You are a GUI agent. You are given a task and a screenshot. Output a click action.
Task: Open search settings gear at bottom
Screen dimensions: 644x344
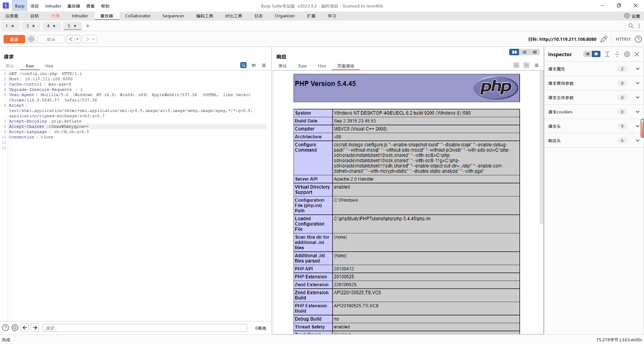[15, 328]
